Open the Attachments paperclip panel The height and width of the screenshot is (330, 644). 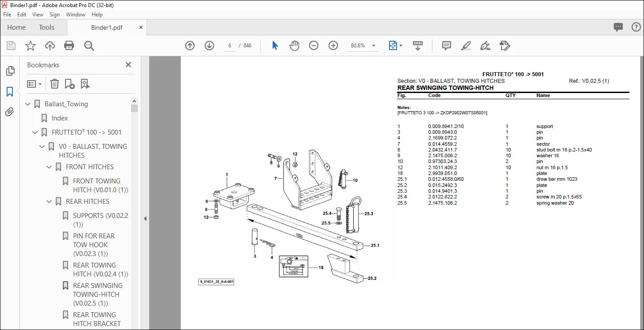point(10,112)
